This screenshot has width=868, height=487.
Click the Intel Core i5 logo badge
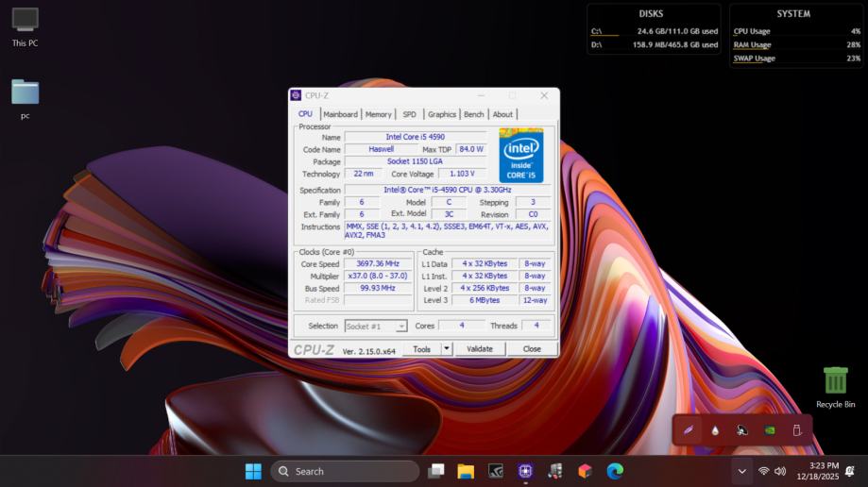tap(520, 156)
